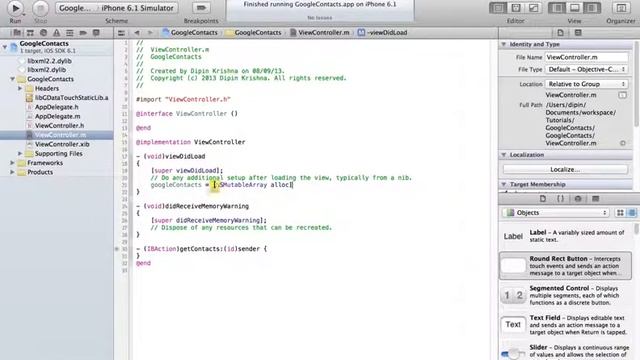Go back in editor history
Image resolution: width=640 pixels, height=360 pixels.
tap(137, 33)
